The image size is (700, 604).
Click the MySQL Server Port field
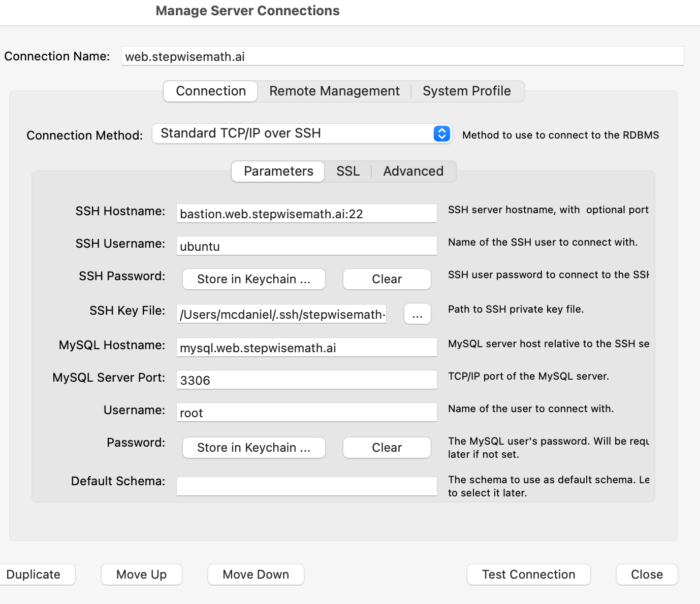pos(307,380)
